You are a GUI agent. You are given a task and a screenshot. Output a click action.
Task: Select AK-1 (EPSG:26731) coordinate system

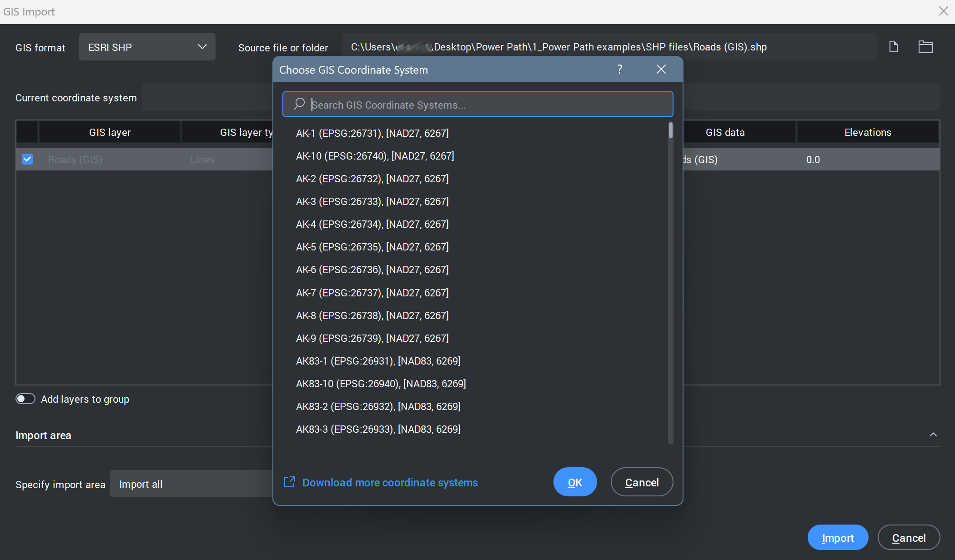tap(372, 133)
